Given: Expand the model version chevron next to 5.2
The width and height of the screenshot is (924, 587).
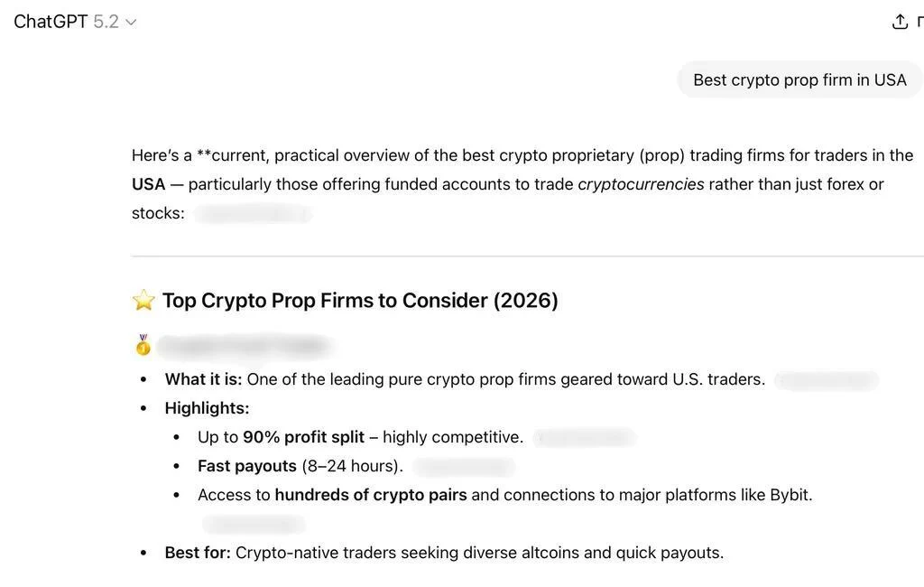Looking at the screenshot, I should pos(130,22).
